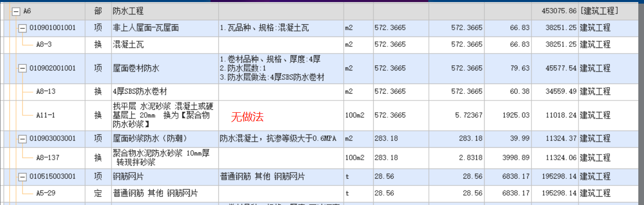Select sub-item code A8-13
Screen dimensions: 644x205
tap(45, 92)
